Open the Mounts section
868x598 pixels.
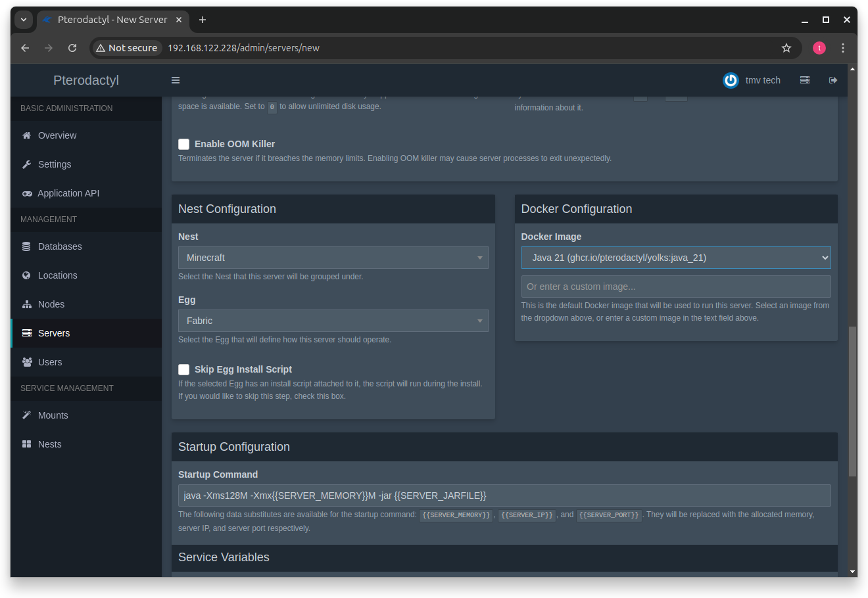click(x=53, y=415)
